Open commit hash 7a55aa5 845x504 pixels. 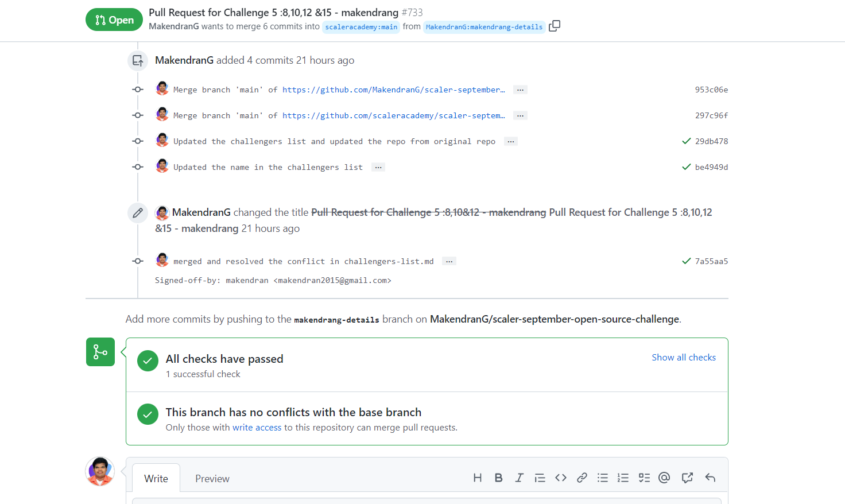[711, 261]
